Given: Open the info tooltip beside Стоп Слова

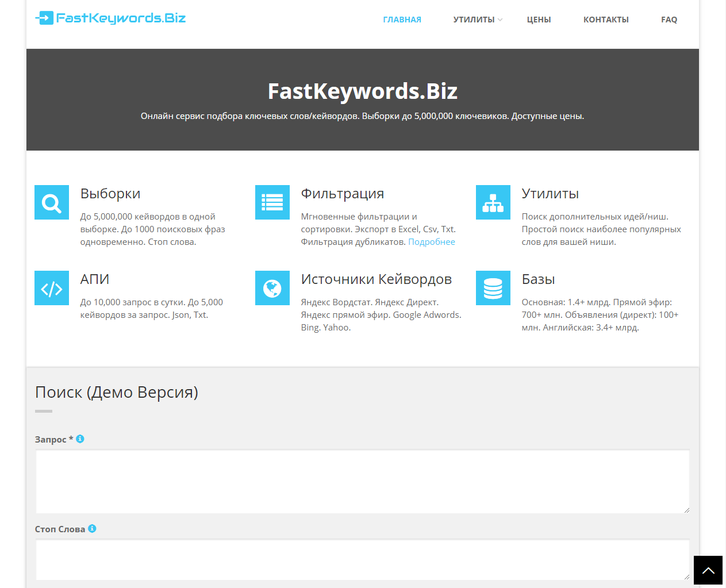Looking at the screenshot, I should click(92, 529).
